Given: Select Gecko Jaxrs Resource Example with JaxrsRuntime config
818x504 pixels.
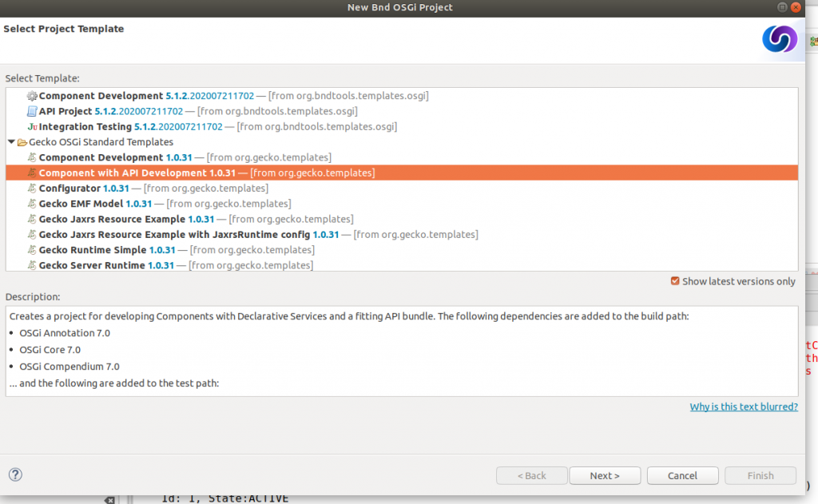Looking at the screenshot, I should [402, 234].
